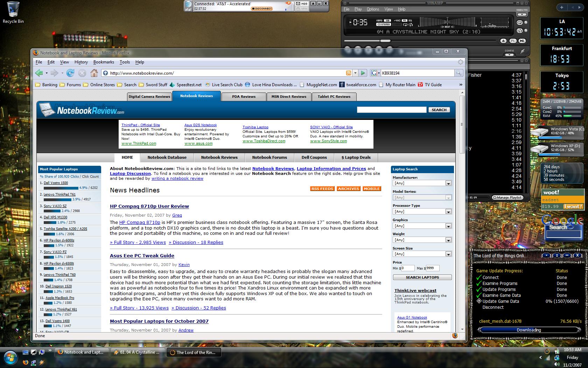
Task: Click Show Desktop icon in Quick Launch
Action: tap(26, 352)
